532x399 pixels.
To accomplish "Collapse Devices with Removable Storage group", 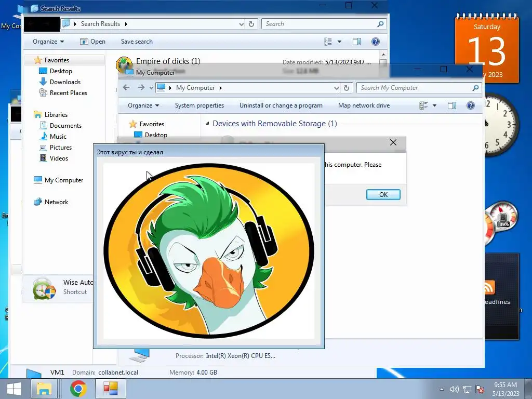I will (x=207, y=124).
